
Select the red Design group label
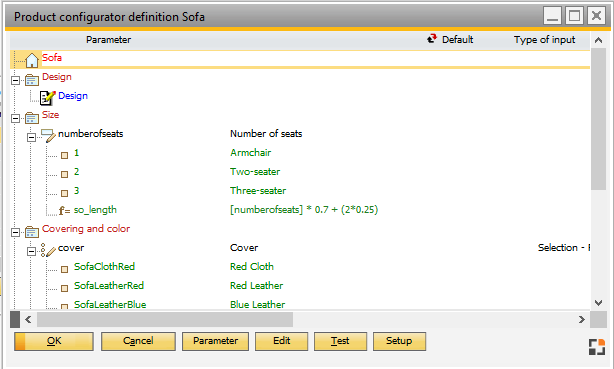[x=57, y=77]
